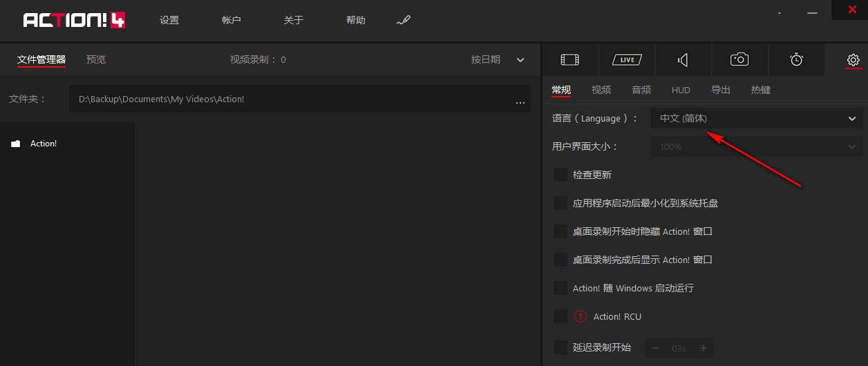Click the folder path field
Screen dimensions: 868x366
[x=300, y=99]
